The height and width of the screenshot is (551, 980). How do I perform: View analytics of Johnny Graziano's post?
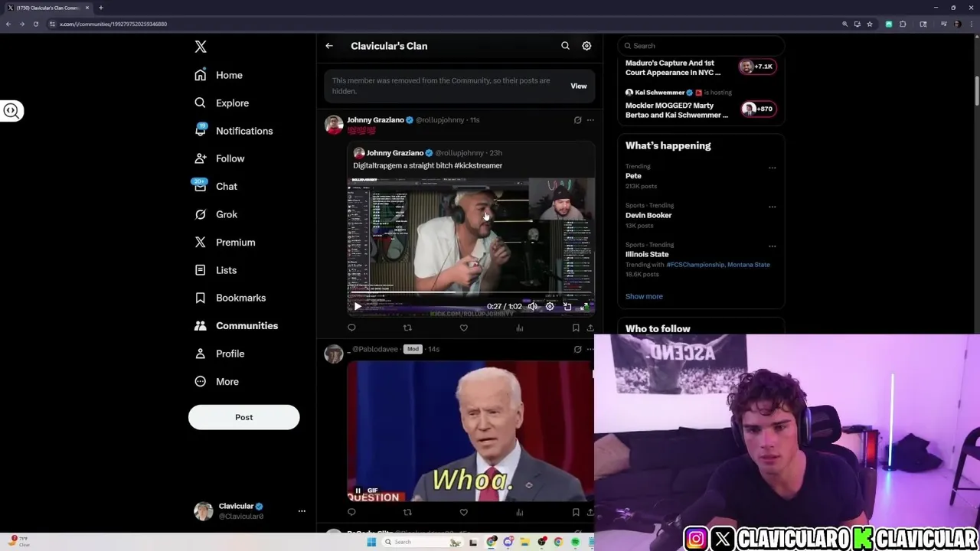click(520, 328)
